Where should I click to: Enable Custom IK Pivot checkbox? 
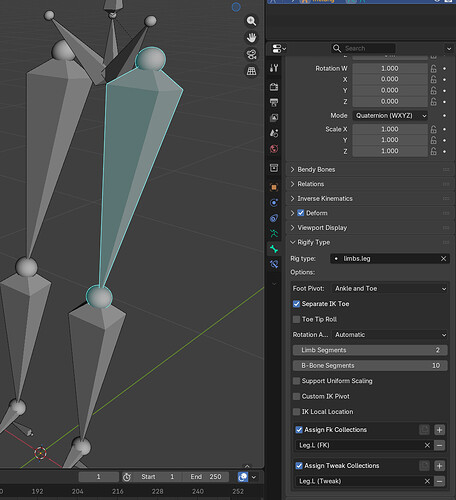pyautogui.click(x=296, y=396)
